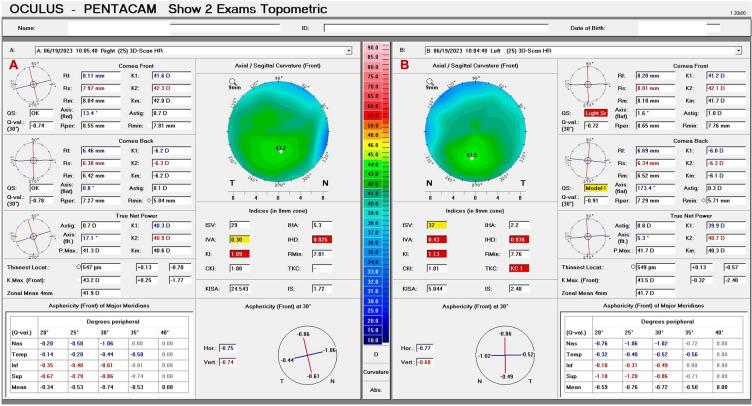This screenshot has height=406, width=752.
Task: Click the patient ID field
Action: pos(436,28)
